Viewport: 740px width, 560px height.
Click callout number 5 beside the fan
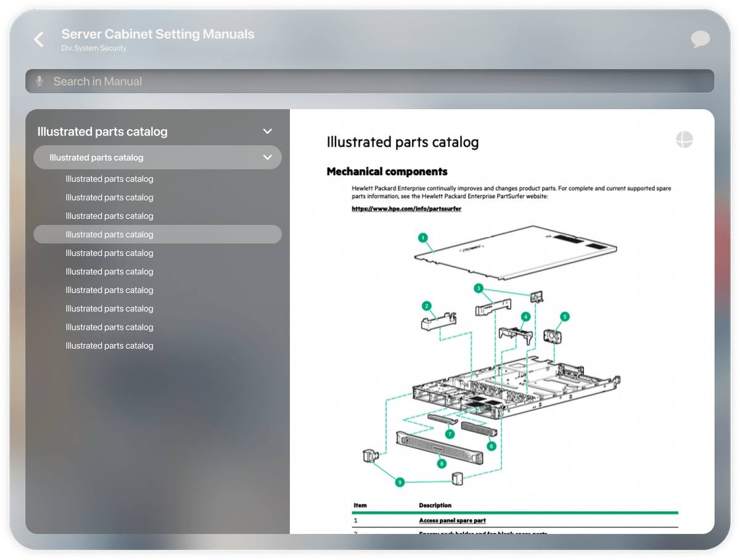point(565,316)
